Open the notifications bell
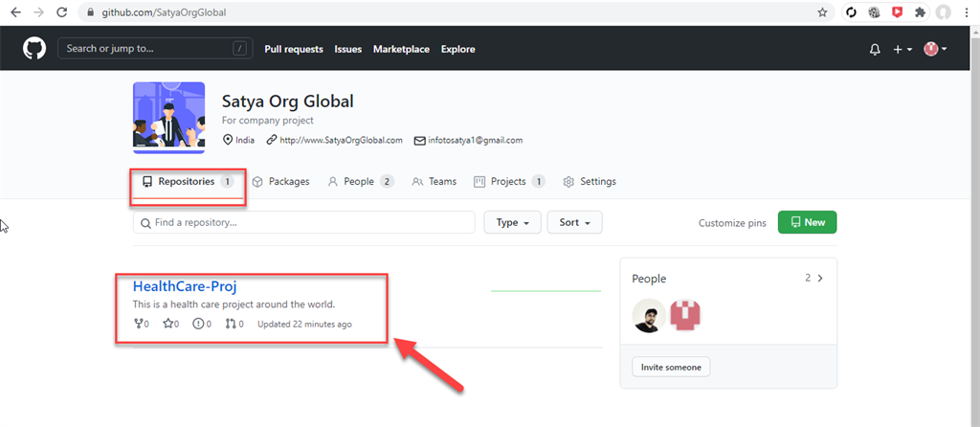The image size is (980, 427). 875,50
